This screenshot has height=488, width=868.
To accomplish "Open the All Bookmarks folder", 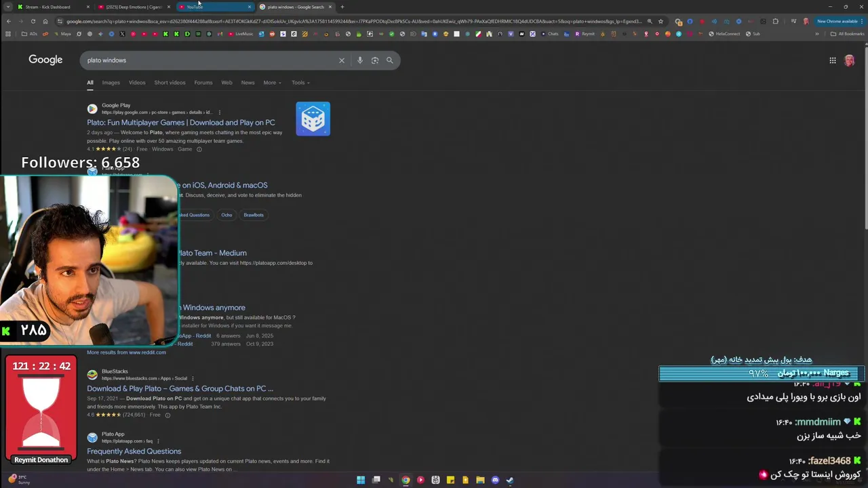I will point(847,34).
